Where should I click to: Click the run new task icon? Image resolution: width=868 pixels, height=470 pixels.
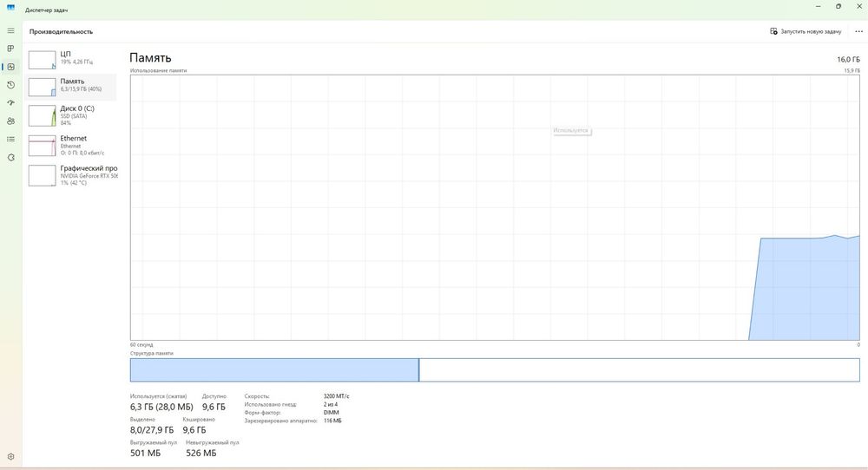[773, 31]
